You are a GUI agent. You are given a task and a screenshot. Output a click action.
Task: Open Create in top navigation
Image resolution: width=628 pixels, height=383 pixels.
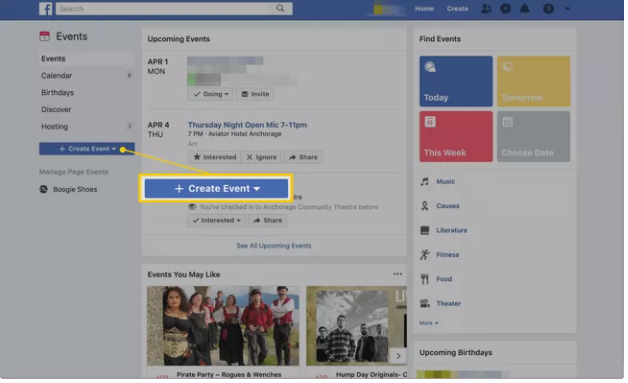point(457,8)
